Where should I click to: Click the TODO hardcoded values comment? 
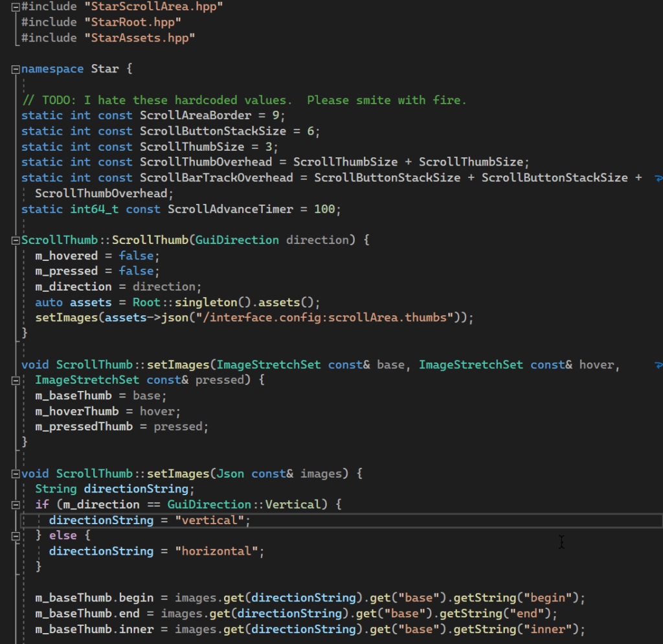(x=244, y=100)
